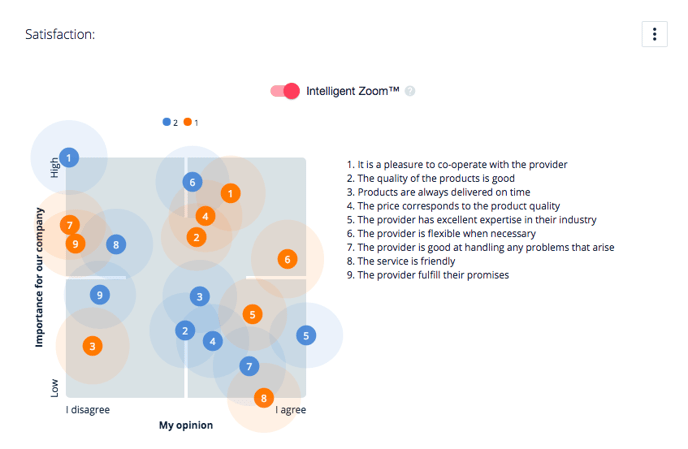
Task: Select orange bubble number 4
Action: [x=205, y=216]
